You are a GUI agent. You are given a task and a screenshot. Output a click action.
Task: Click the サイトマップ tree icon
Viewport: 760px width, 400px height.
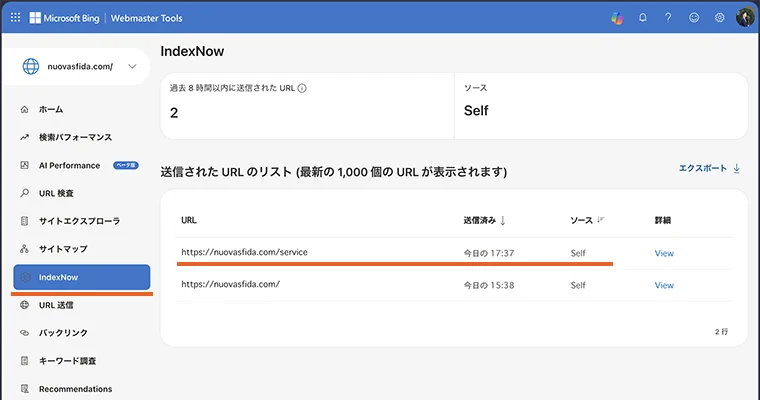[24, 249]
